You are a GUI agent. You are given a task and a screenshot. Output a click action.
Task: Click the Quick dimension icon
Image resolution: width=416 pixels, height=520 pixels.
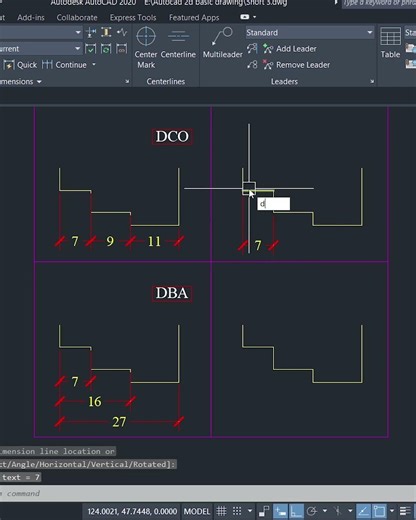pos(20,65)
